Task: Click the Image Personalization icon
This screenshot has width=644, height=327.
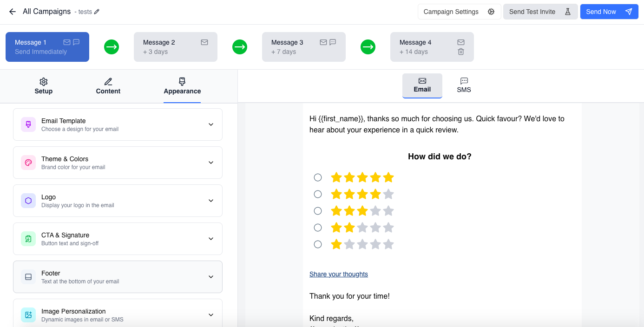Action: pyautogui.click(x=28, y=315)
